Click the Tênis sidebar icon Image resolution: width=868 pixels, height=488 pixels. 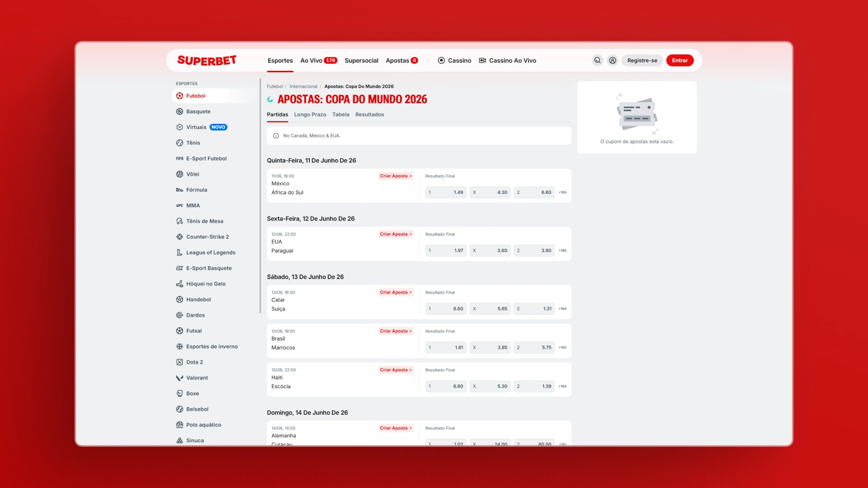click(179, 143)
